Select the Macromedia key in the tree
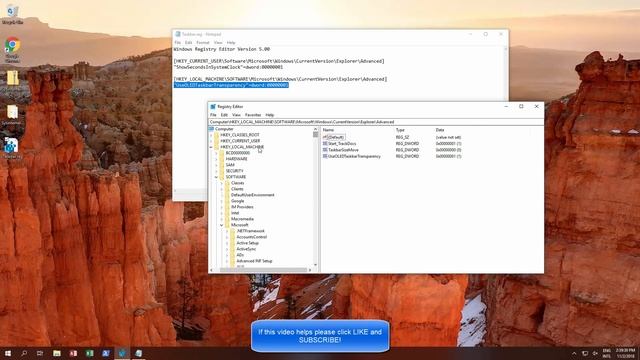Viewport: 640px width, 360px height. (x=242, y=219)
